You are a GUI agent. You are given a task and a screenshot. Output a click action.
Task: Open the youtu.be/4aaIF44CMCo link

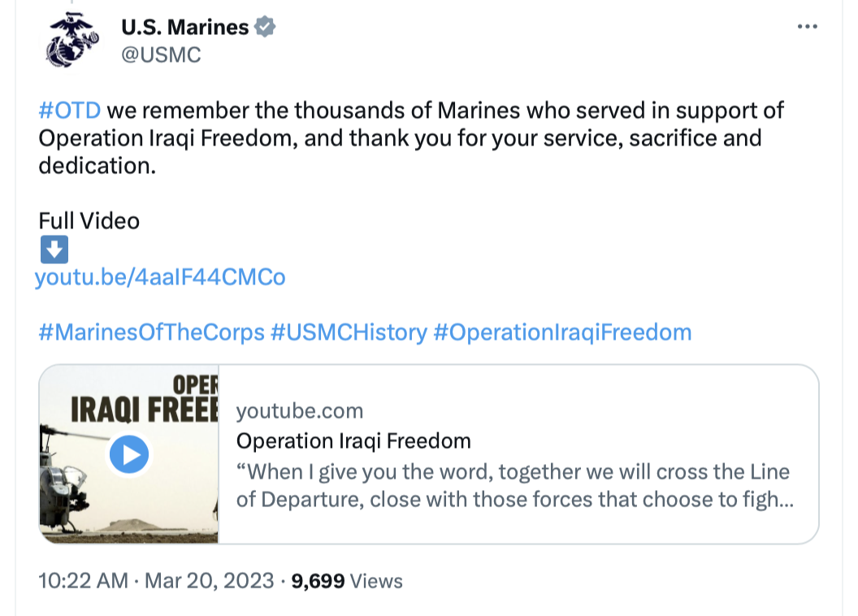[160, 277]
